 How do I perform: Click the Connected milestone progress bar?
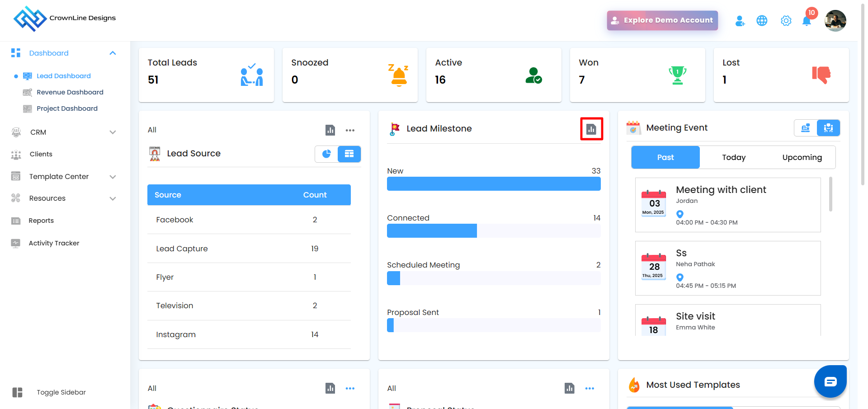pos(494,230)
